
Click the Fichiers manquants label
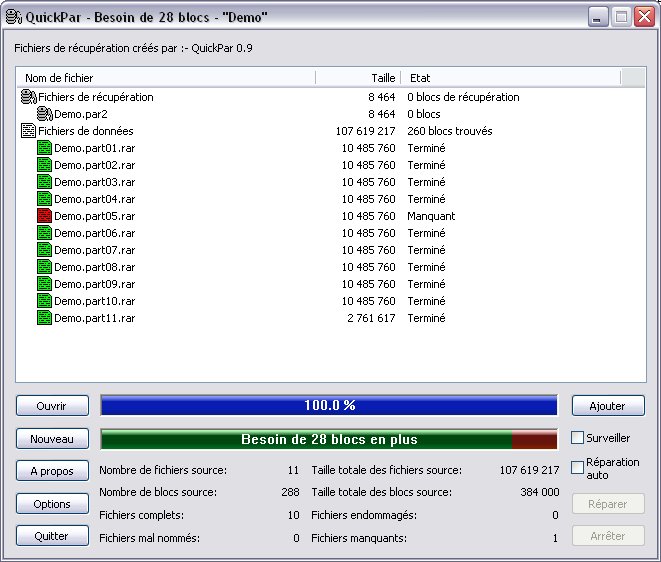(359, 538)
